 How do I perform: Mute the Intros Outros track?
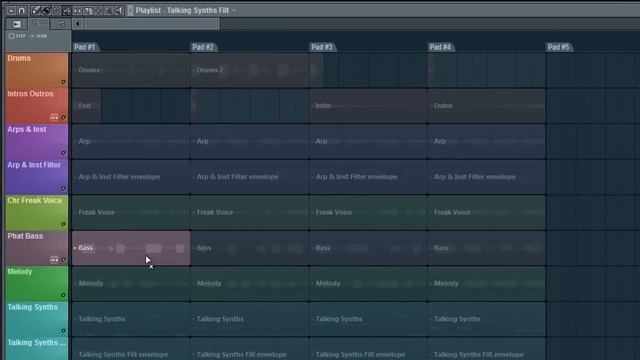[x=63, y=118]
